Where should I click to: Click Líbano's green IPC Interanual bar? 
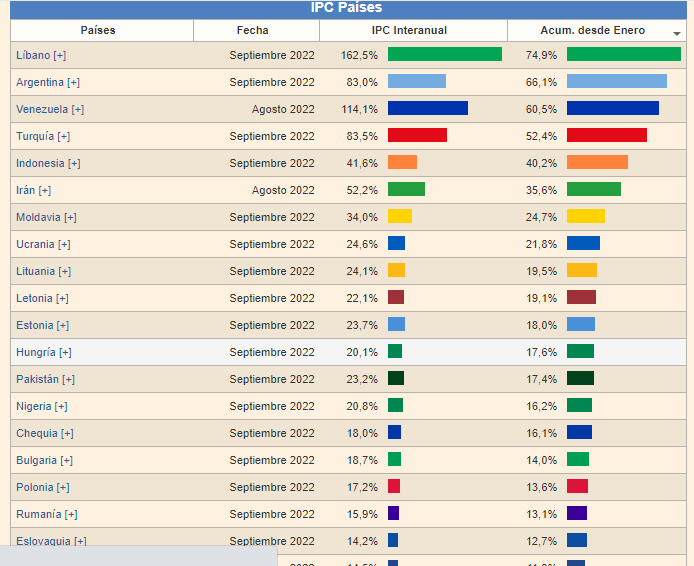point(444,54)
